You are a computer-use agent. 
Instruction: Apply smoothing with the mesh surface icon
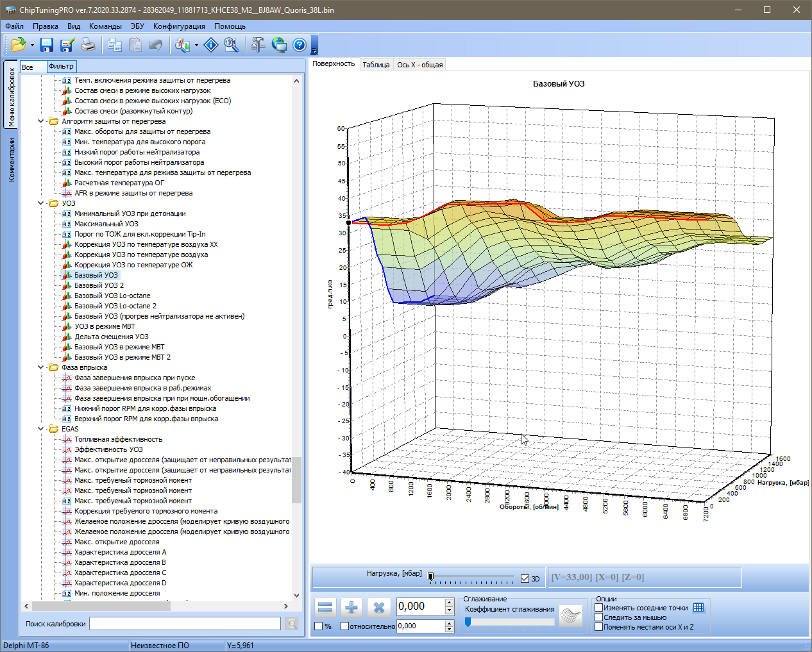point(570,616)
